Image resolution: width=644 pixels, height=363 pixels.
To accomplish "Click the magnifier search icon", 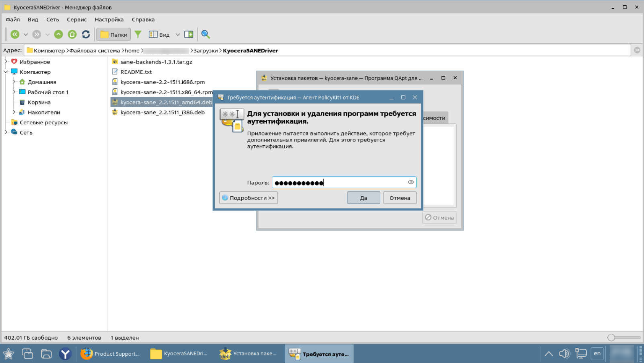I will (x=206, y=34).
